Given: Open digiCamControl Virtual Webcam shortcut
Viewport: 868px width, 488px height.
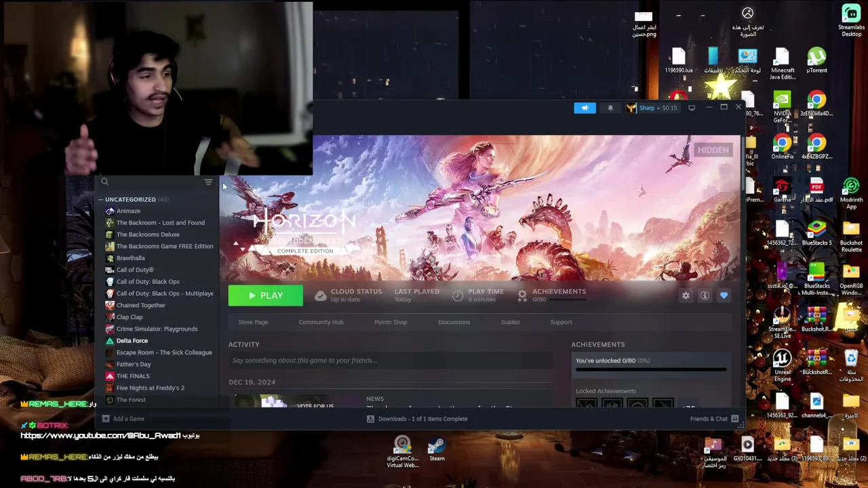Looking at the screenshot, I should click(x=402, y=452).
